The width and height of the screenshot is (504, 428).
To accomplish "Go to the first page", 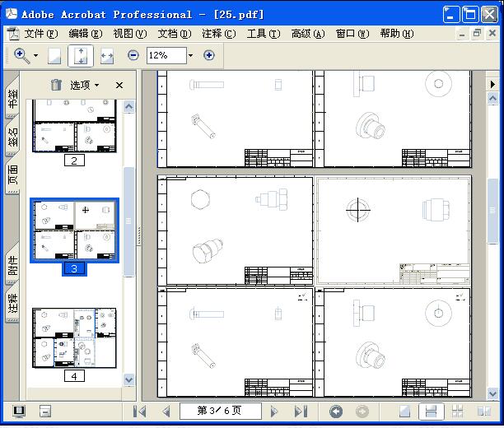I will tap(140, 411).
